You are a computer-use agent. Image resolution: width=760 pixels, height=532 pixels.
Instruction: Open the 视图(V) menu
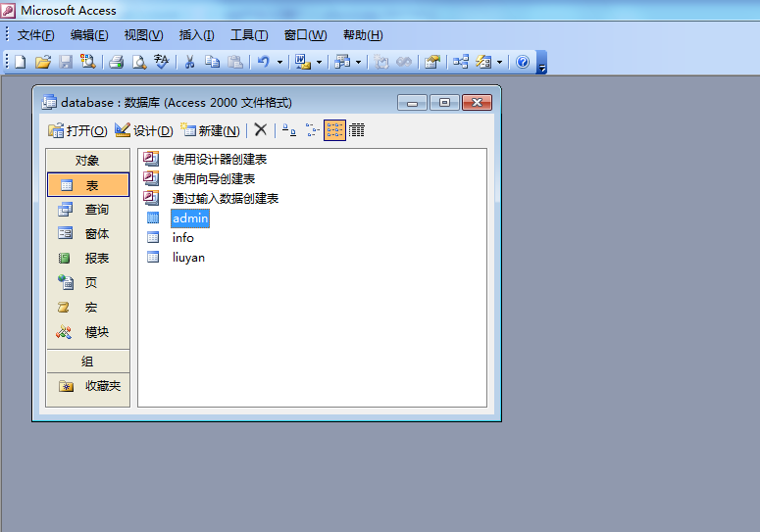143,35
